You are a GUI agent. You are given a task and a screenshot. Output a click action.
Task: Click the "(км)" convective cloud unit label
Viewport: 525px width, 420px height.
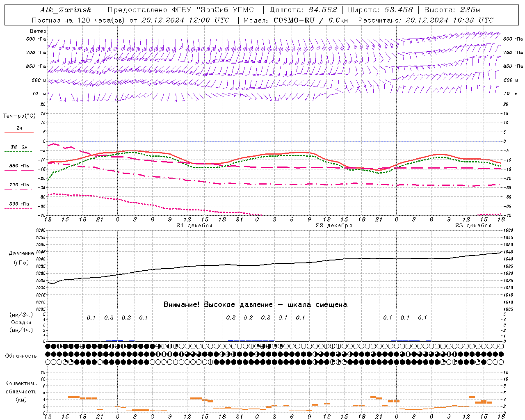point(21,399)
